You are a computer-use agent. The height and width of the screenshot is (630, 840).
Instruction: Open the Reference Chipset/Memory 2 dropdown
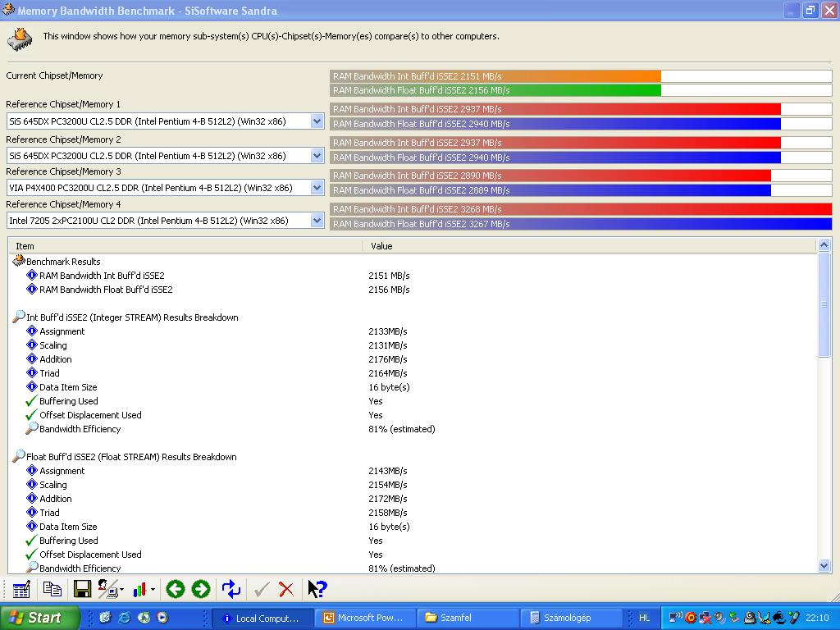coord(317,156)
